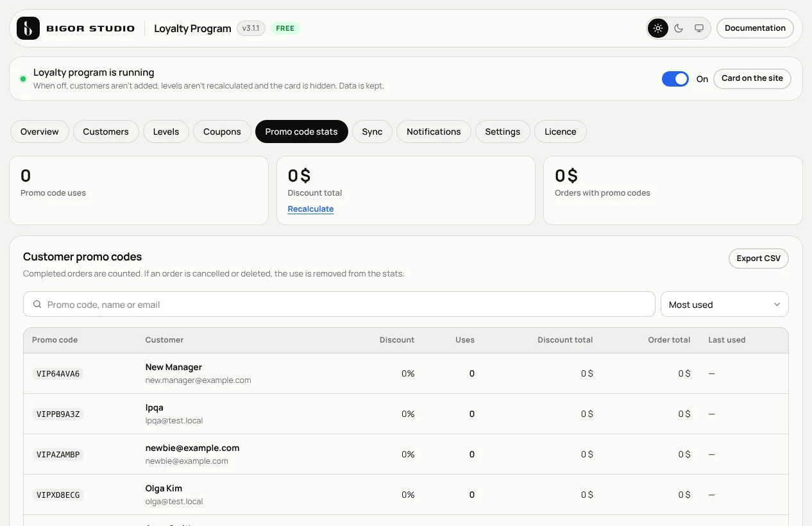Click the Recalculate link
The height and width of the screenshot is (526, 812).
click(311, 209)
